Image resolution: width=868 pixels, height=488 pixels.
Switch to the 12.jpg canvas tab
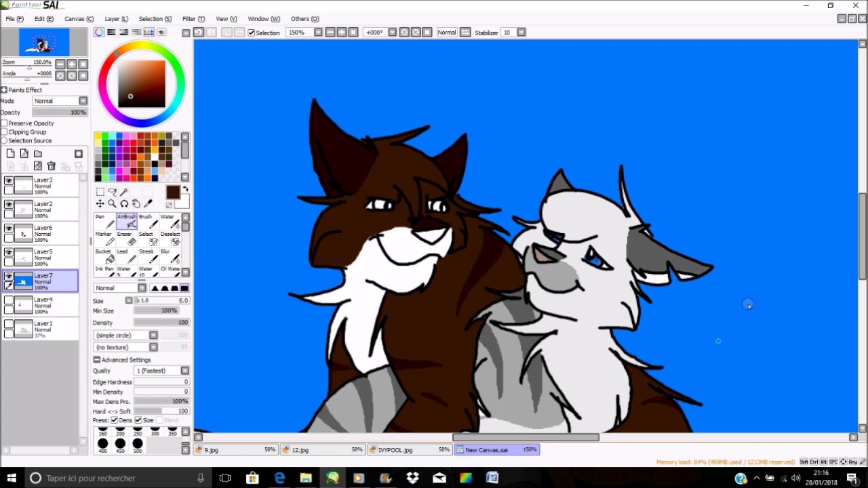323,449
